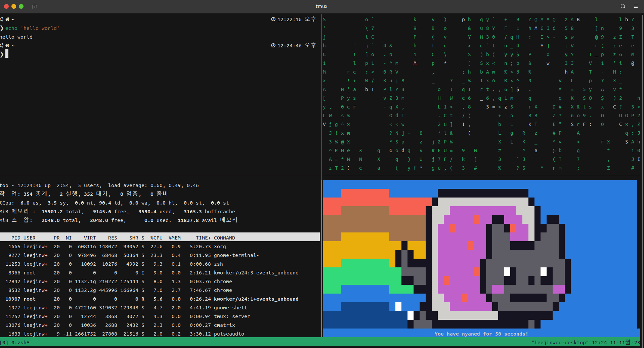
Task: Click the home icon above the echo command
Action: point(7,19)
